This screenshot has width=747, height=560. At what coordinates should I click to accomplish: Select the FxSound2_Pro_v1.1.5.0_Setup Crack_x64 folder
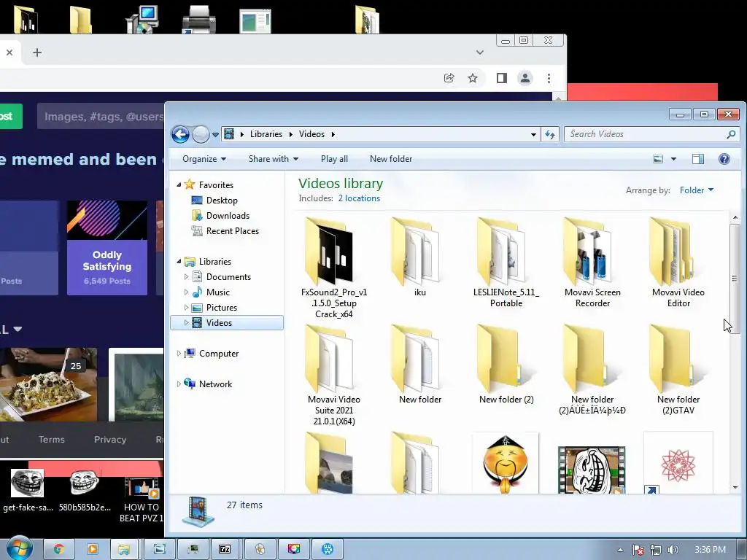tap(334, 267)
